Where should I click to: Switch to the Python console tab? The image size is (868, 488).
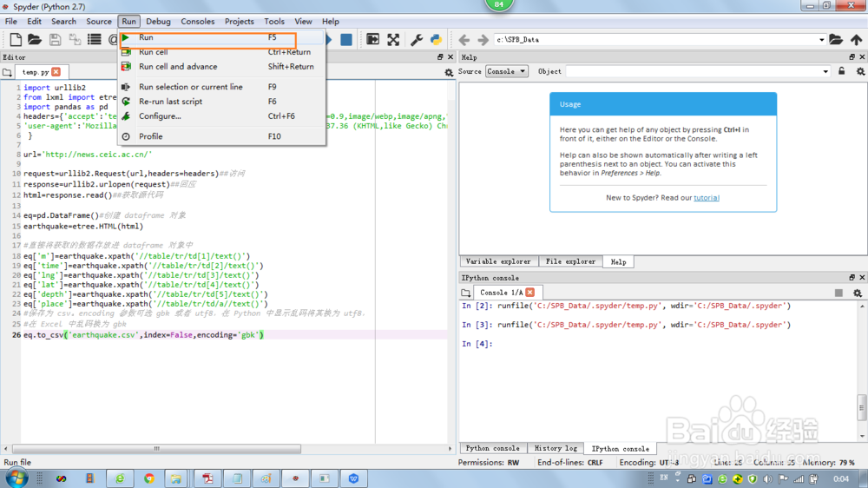click(492, 448)
